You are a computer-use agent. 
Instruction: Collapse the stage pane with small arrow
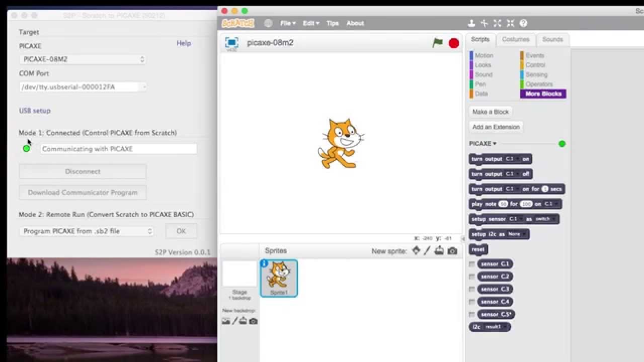463,239
